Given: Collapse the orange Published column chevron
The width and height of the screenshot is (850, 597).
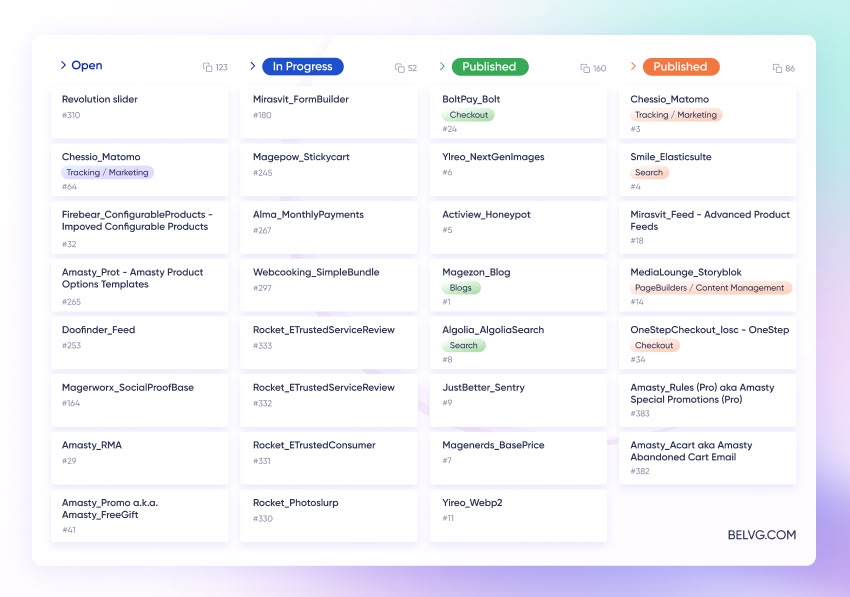Looking at the screenshot, I should tap(633, 66).
